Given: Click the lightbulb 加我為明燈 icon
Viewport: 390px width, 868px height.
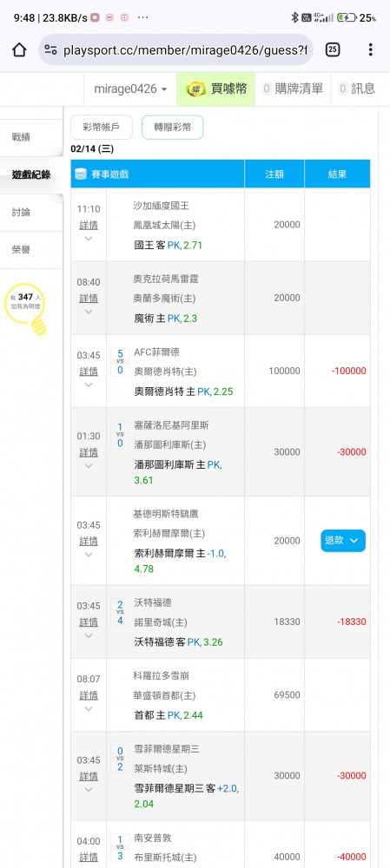Looking at the screenshot, I should pos(28,310).
